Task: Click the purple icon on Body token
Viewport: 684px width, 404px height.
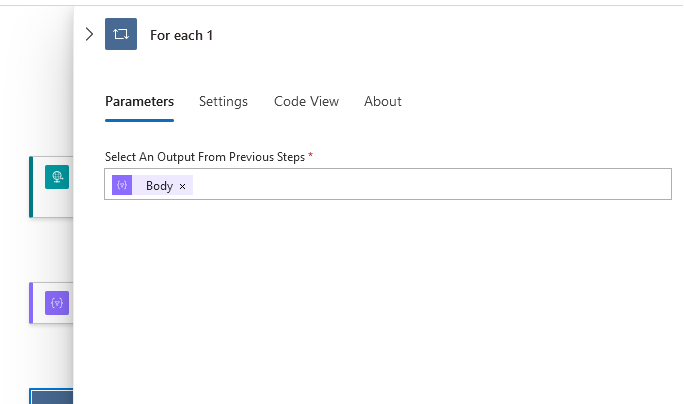Action: [x=122, y=185]
